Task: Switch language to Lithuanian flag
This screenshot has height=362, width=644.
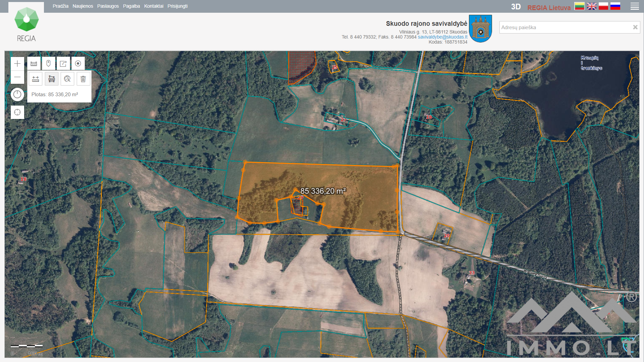Action: [579, 6]
